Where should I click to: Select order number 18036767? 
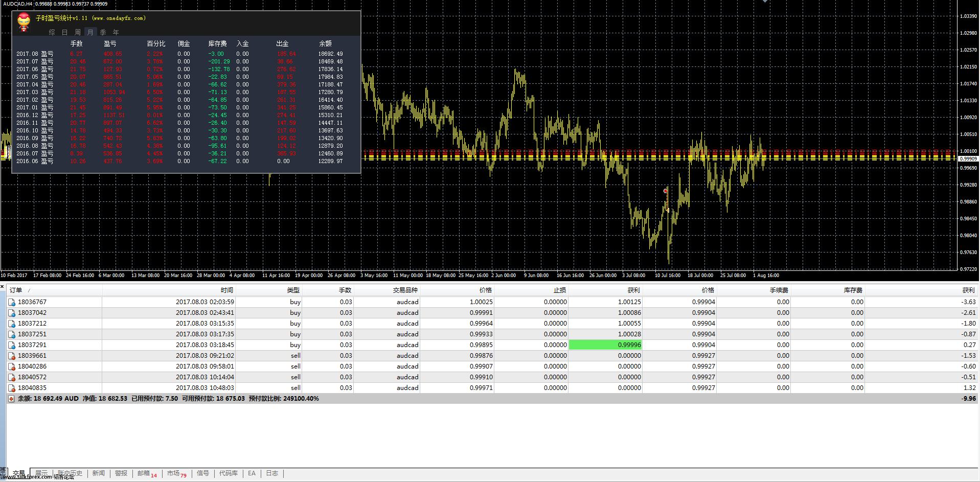pyautogui.click(x=32, y=302)
